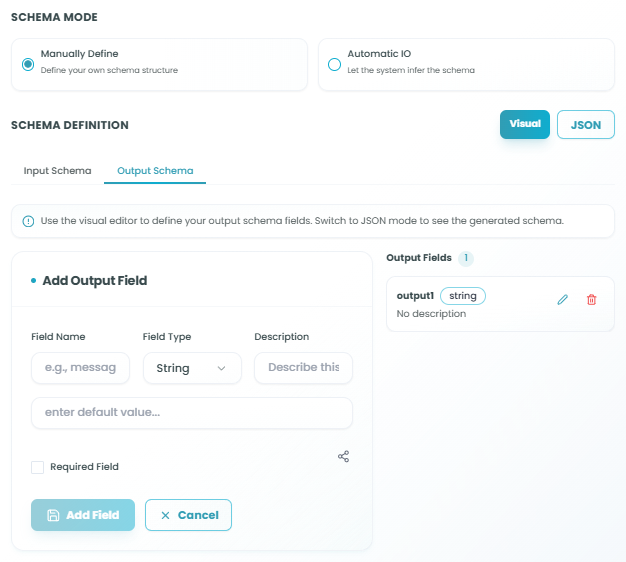Select the output1 field name

(415, 296)
